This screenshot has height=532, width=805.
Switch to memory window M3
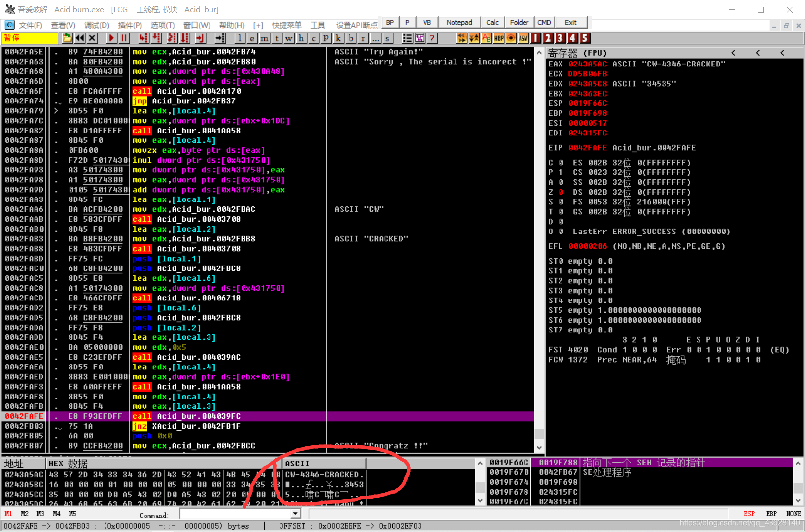click(40, 514)
